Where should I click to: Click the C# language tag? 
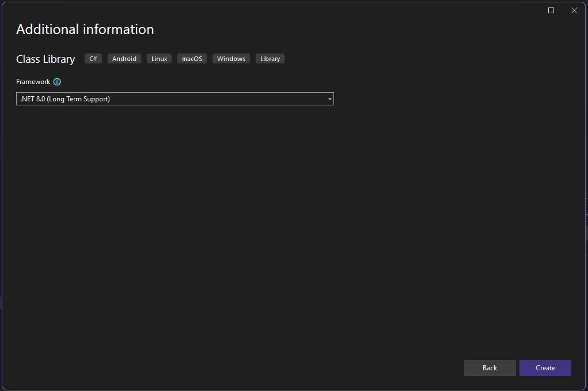93,59
